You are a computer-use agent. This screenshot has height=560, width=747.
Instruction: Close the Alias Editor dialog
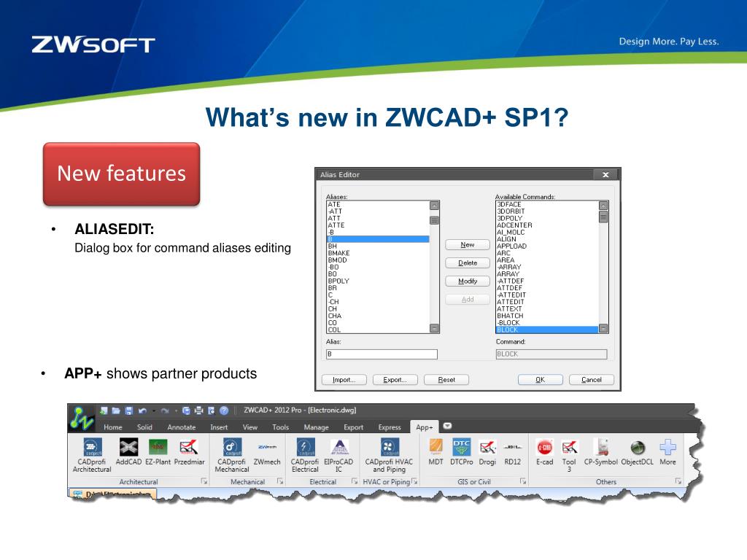coord(605,175)
